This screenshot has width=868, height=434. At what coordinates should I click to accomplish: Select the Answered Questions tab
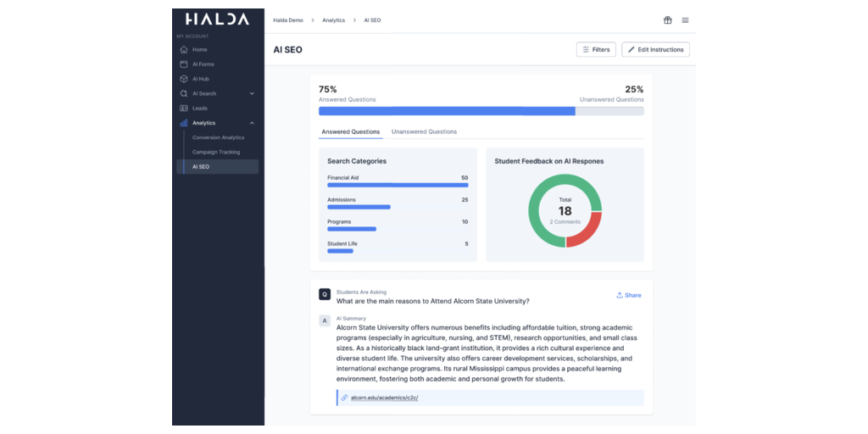coord(351,132)
